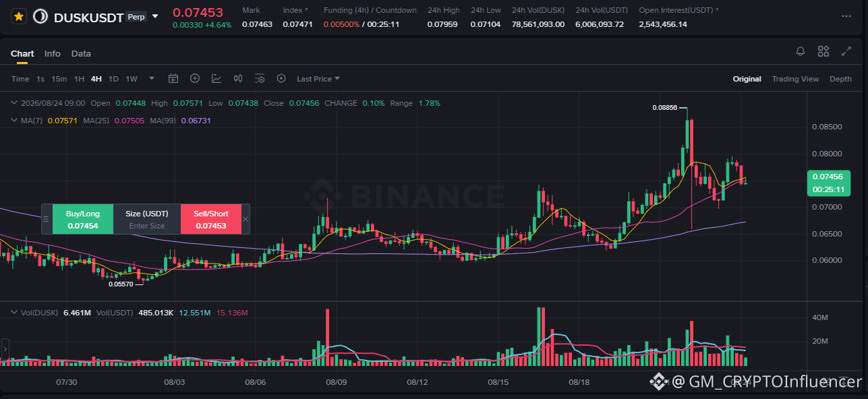Click the 24h High value 0.07959
Viewport: 868px width, 399px height.
point(442,24)
